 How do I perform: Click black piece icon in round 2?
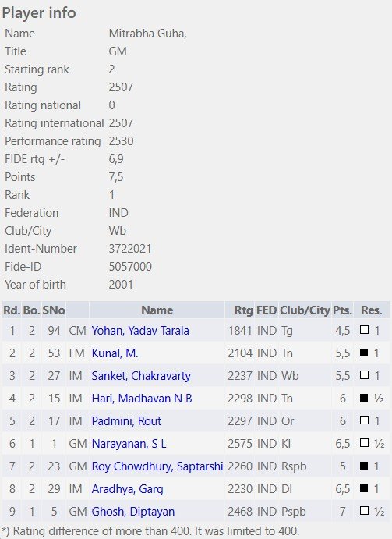point(364,353)
